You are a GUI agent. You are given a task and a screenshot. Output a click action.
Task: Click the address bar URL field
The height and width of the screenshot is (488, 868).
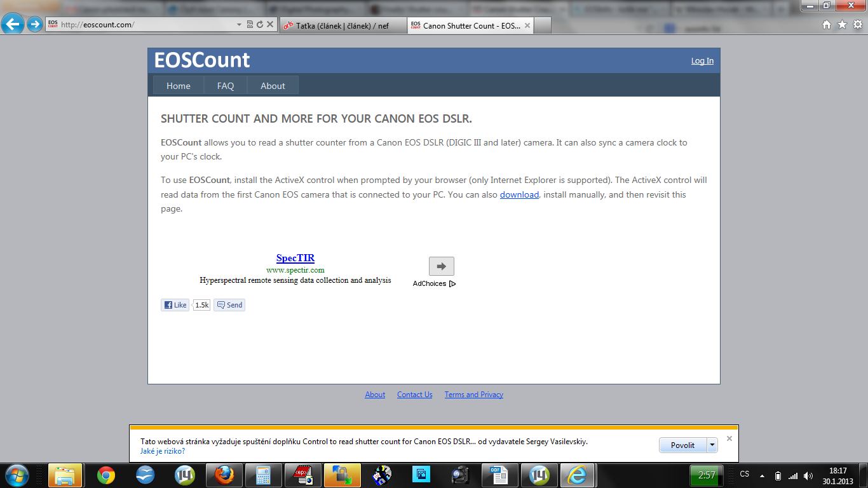pyautogui.click(x=146, y=25)
